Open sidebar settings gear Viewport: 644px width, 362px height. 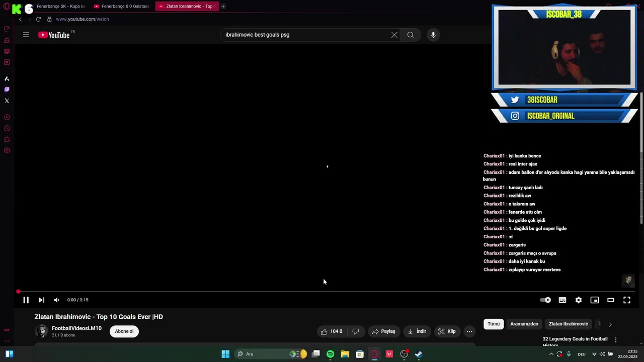coord(7,150)
